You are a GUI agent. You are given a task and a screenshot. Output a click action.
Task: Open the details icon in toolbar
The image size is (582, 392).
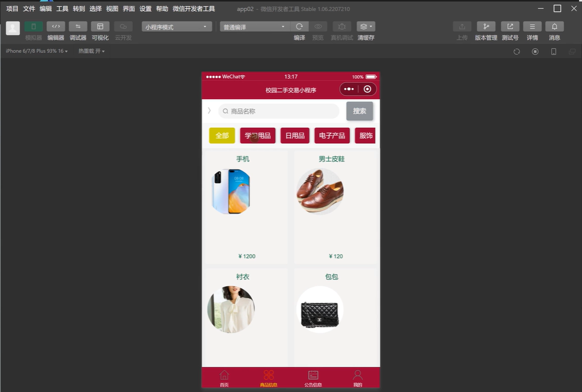point(532,27)
